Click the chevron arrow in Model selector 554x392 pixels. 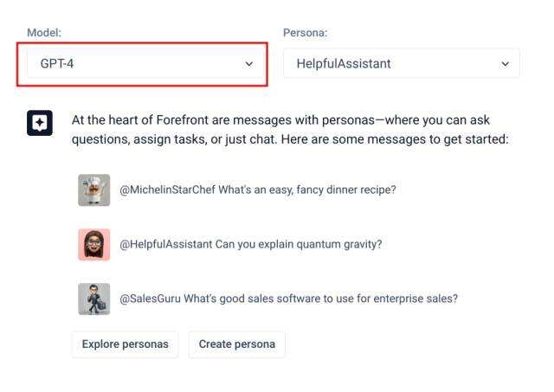[x=249, y=64]
